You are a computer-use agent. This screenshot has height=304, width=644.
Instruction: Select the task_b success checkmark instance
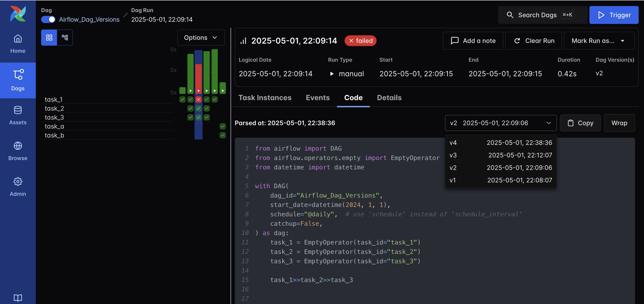(x=223, y=135)
